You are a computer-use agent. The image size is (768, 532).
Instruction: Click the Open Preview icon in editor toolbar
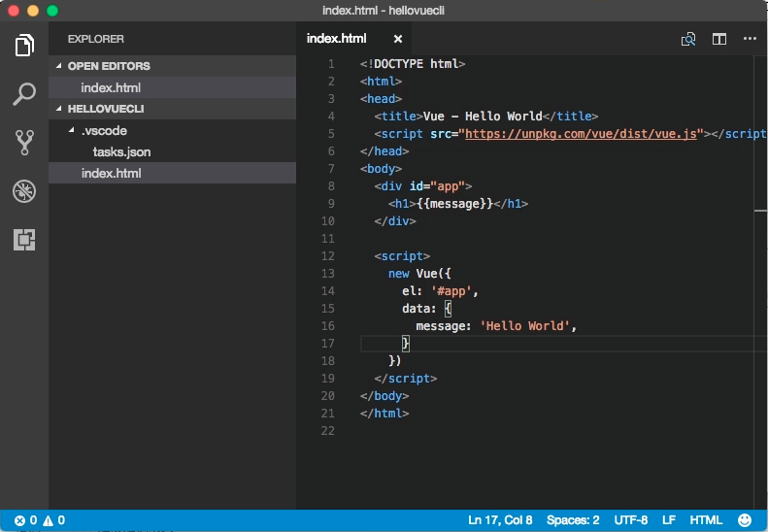tap(688, 39)
